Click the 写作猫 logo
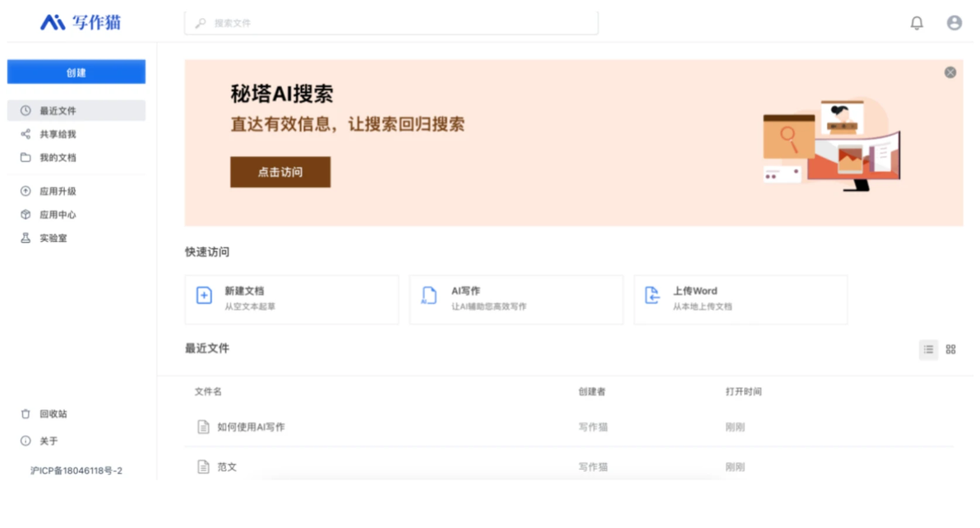 tap(81, 22)
